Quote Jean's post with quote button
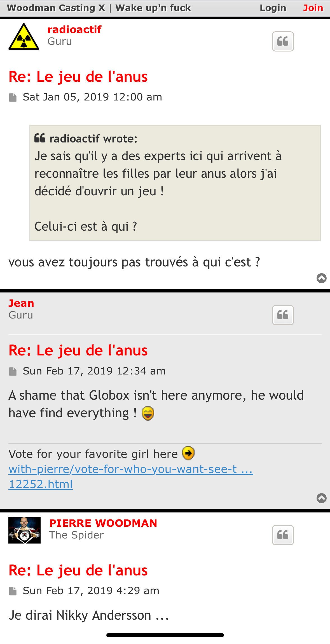330x644 pixels. (283, 315)
